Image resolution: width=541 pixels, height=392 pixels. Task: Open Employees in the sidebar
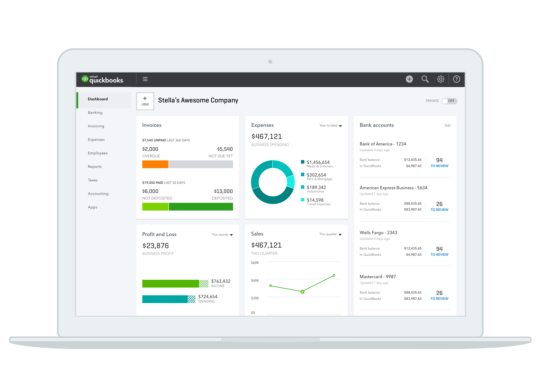[x=98, y=153]
